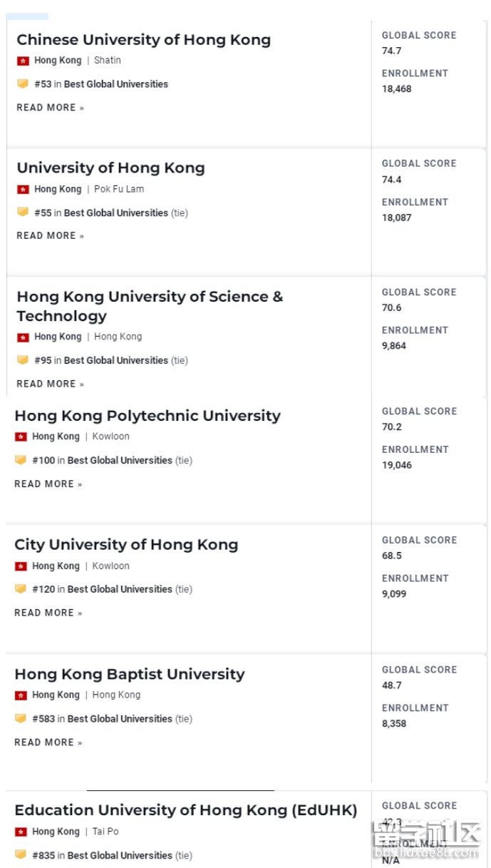Click the ranking badge icon beside #835
This screenshot has height=868, width=491.
pyautogui.click(x=21, y=854)
